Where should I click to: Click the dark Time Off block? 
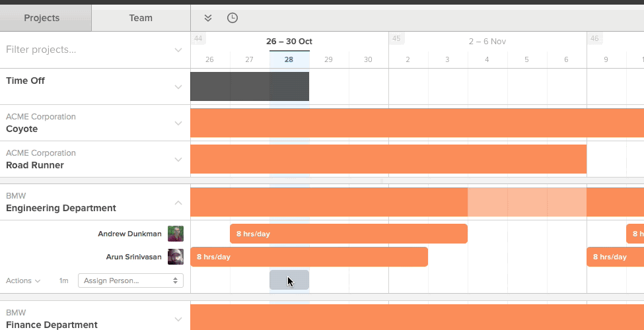tap(249, 86)
